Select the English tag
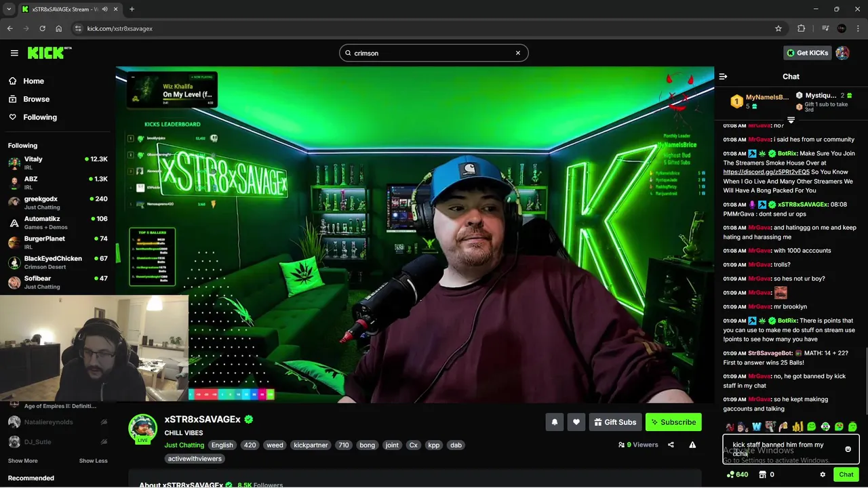This screenshot has height=488, width=868. coord(222,445)
